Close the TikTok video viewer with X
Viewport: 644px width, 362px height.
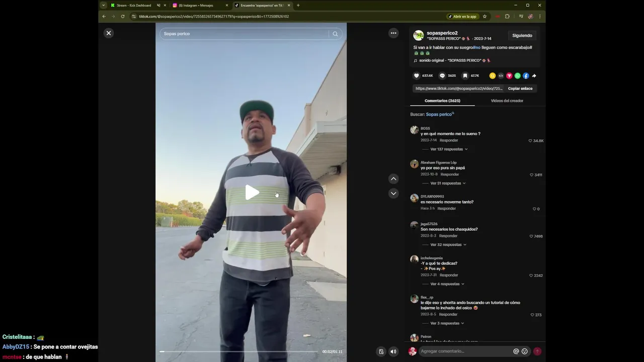(108, 33)
